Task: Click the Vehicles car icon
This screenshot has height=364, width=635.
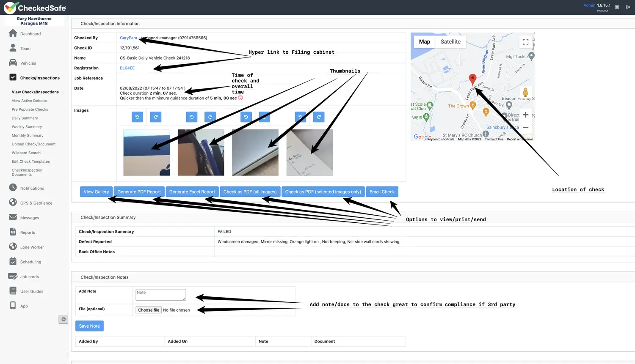Action: click(x=13, y=63)
